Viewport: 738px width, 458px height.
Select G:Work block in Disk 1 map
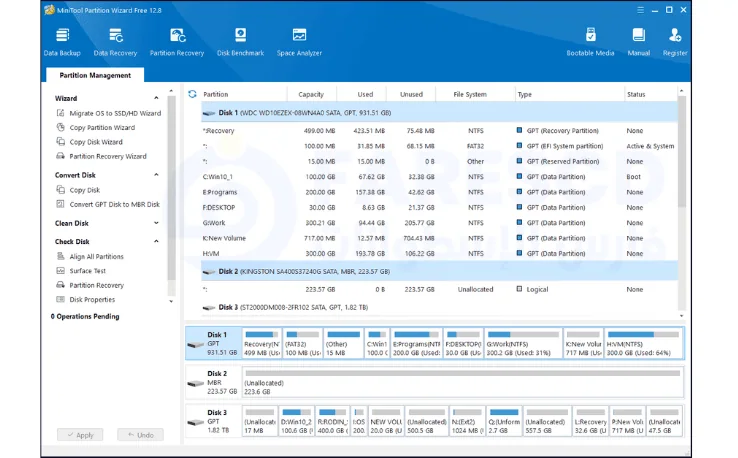pos(522,343)
